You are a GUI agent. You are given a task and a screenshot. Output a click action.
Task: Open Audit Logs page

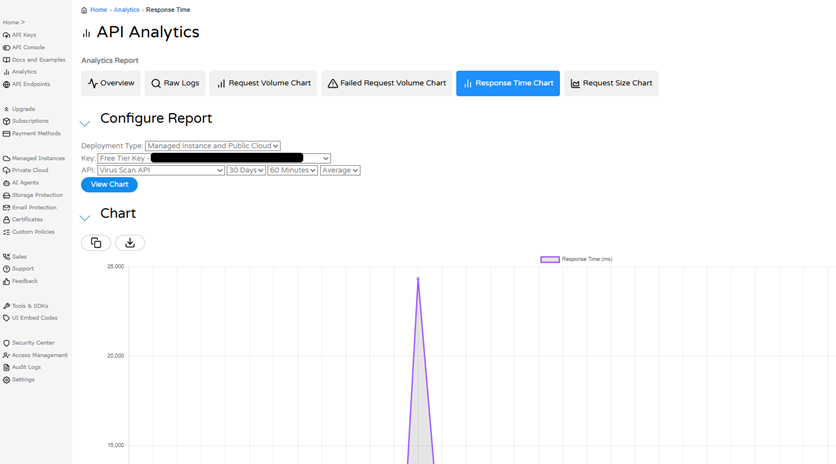point(21,367)
